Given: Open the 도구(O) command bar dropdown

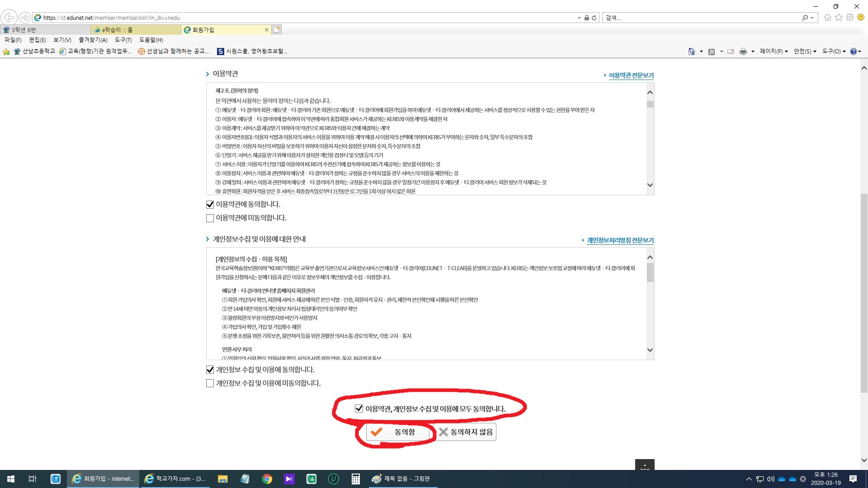Looking at the screenshot, I should [834, 52].
